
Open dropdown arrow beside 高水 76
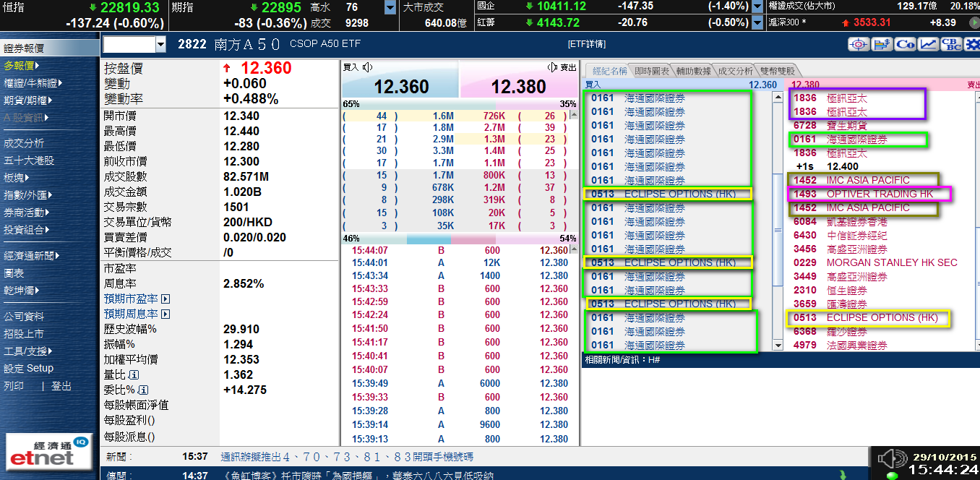click(390, 8)
